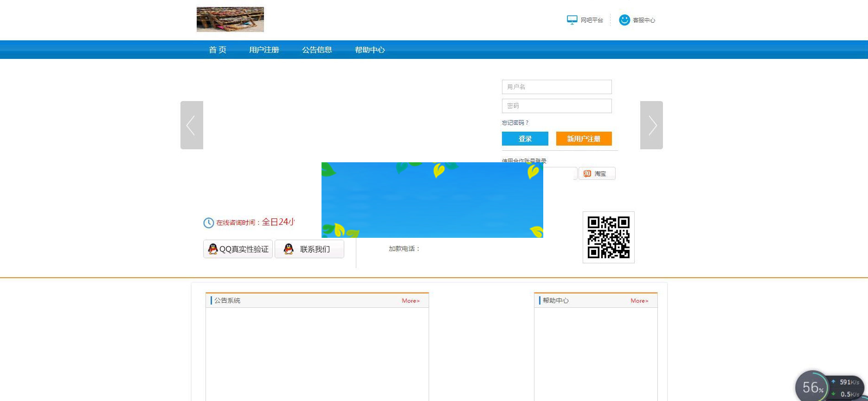Open More> in the 公告系统 panel

(x=411, y=301)
